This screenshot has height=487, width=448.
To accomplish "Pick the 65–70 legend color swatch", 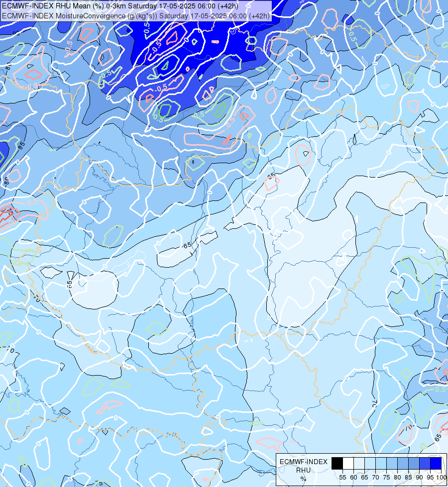I will pyautogui.click(x=370, y=463).
